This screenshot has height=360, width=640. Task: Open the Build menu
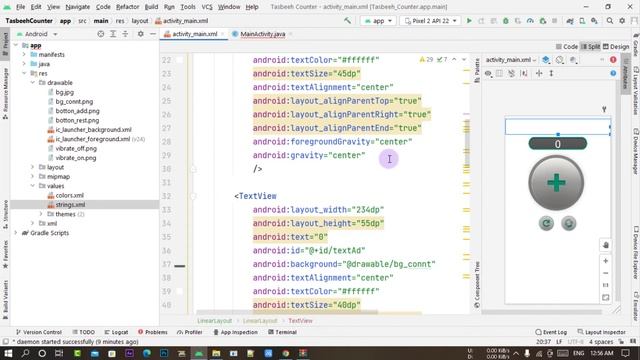coord(151,7)
